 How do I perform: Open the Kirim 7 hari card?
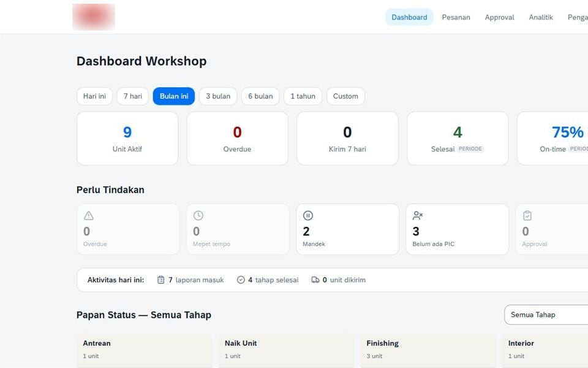[x=347, y=138]
